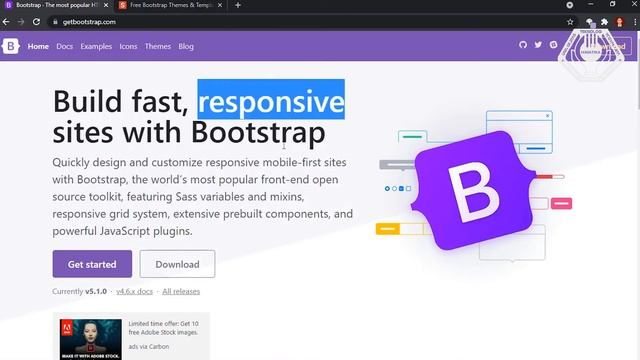Viewport: 640px width, 360px height.
Task: Open the Icons nav link
Action: click(x=128, y=47)
